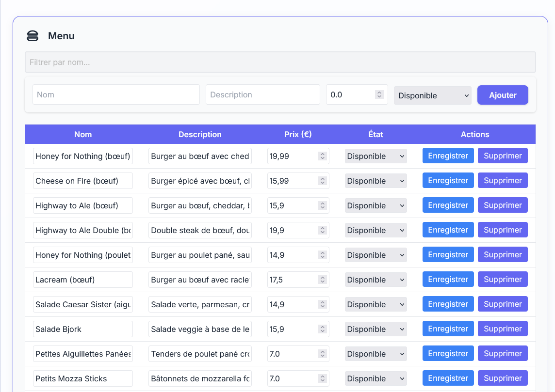Edit the name field of Salade Bjork

click(82, 329)
